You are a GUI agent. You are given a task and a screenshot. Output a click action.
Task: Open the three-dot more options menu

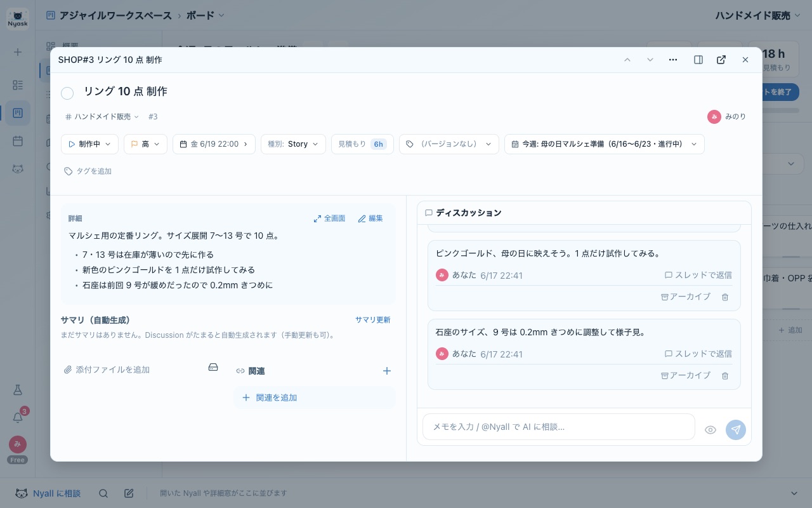[673, 60]
